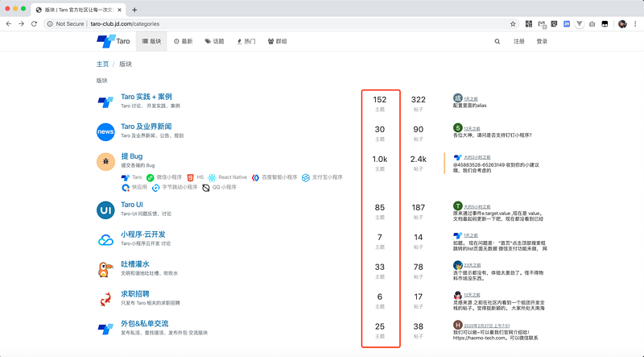This screenshot has height=357, width=644.
Task: Open the Taro subcategory under 提 Bug
Action: [131, 177]
